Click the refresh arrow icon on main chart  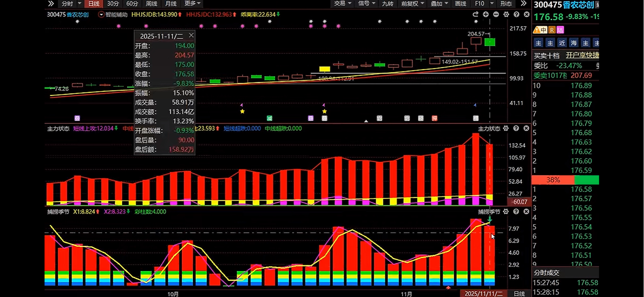476,14
